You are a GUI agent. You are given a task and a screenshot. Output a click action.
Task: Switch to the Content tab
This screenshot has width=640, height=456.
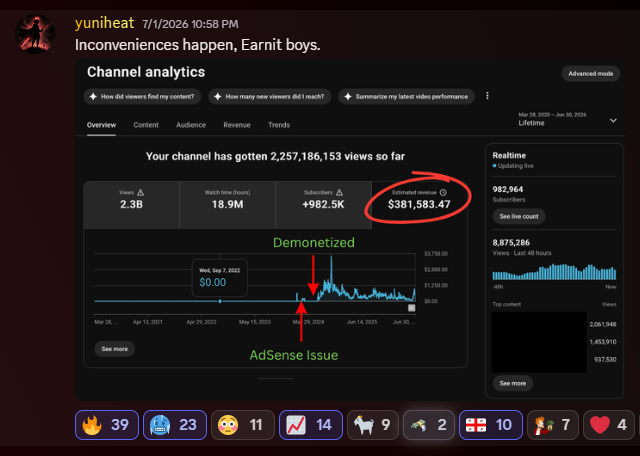pyautogui.click(x=146, y=125)
